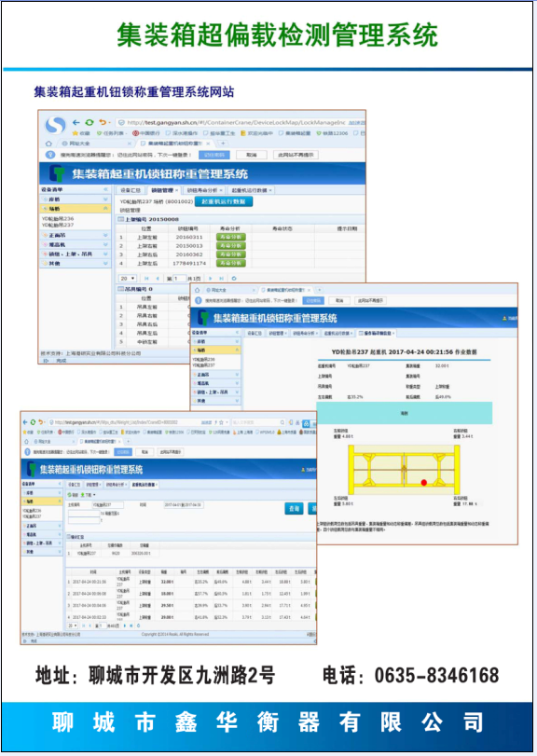The height and width of the screenshot is (756, 537).
Task: Open page size dropdown 20 in top screenshot
Action: click(128, 278)
